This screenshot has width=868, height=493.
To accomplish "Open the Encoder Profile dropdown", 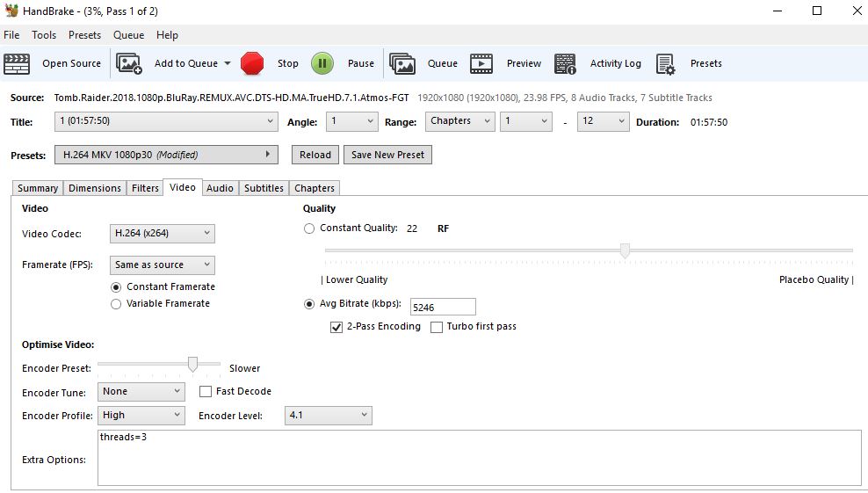I will coord(141,416).
